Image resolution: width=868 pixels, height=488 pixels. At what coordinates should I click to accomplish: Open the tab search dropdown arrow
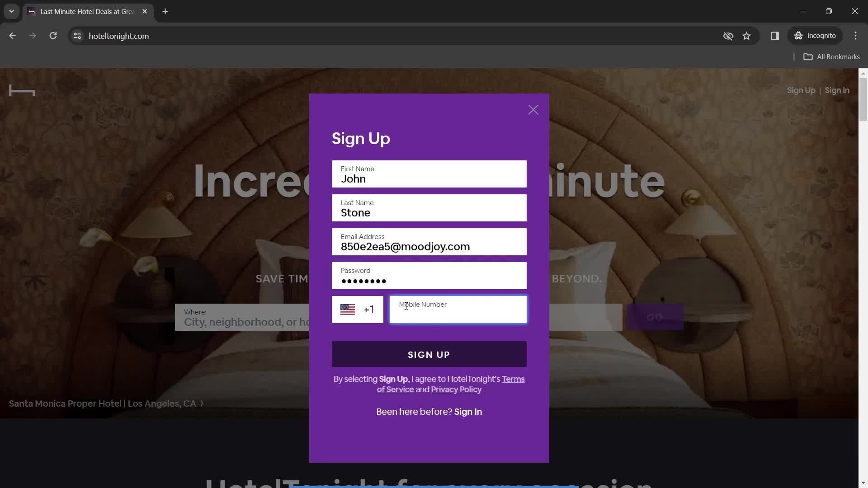click(11, 11)
